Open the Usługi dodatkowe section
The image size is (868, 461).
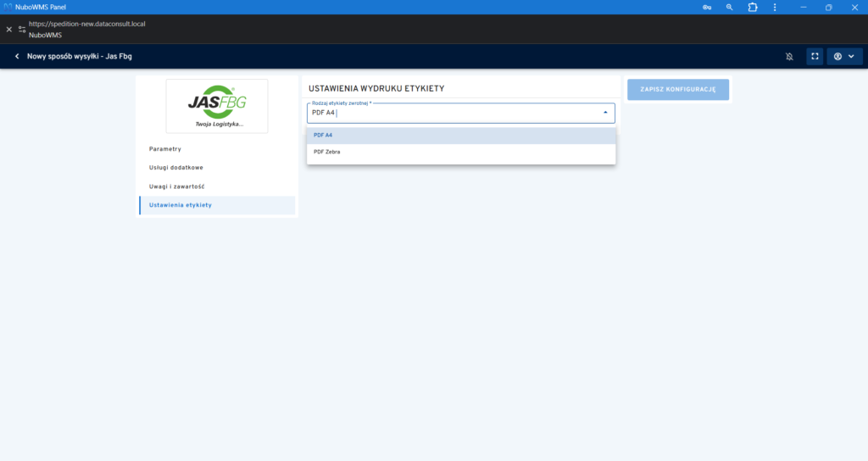pyautogui.click(x=176, y=168)
